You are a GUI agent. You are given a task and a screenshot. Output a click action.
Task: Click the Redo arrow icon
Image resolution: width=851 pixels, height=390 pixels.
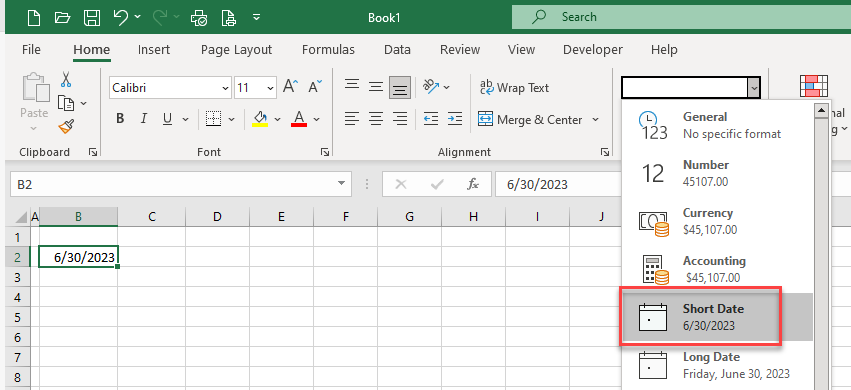[x=161, y=17]
